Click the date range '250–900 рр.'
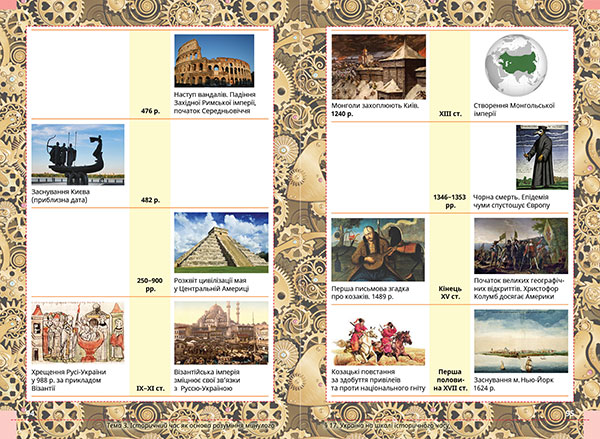 (x=150, y=285)
